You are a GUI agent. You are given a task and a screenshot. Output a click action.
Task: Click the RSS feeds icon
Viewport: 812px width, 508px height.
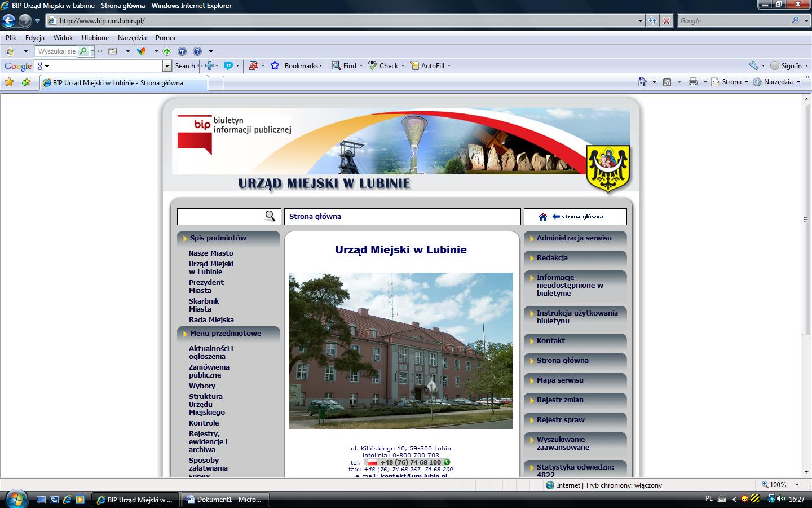(x=667, y=82)
